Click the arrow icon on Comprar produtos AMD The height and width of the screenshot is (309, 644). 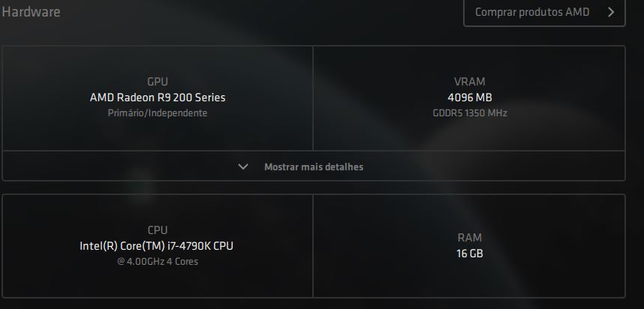(x=611, y=12)
